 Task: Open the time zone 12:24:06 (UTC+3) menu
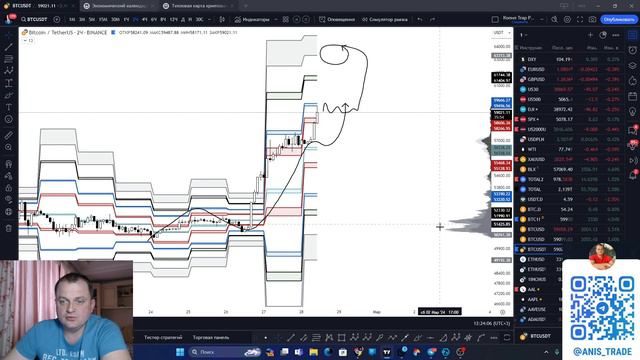pyautogui.click(x=492, y=323)
